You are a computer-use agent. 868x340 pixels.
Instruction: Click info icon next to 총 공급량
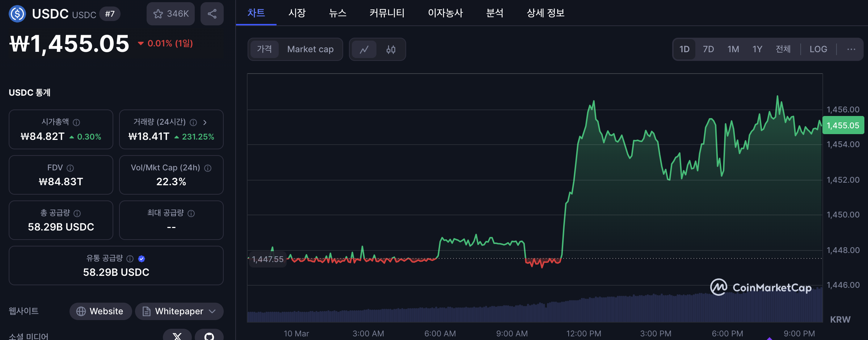click(77, 213)
